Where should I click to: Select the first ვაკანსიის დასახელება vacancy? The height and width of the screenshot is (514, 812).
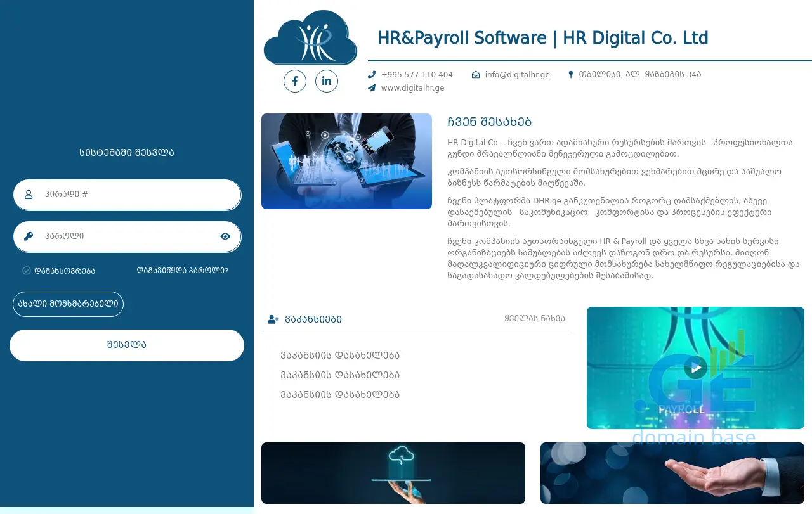tap(340, 356)
